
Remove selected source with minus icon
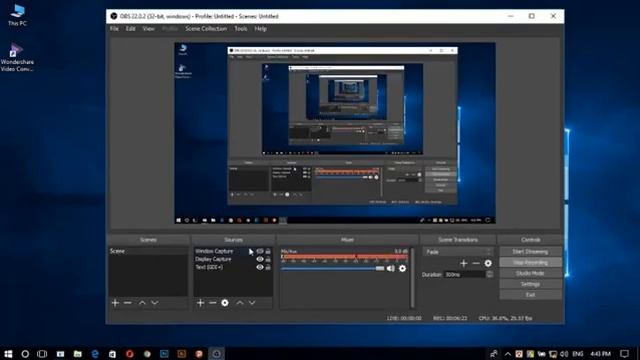(213, 303)
